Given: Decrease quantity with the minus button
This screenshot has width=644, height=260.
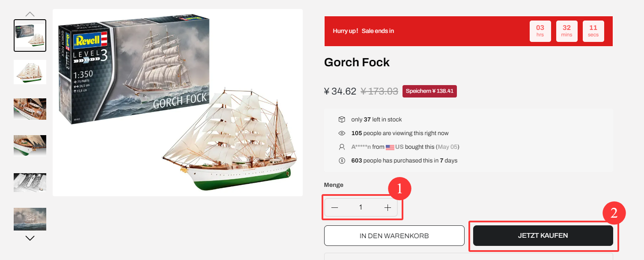Looking at the screenshot, I should (335, 208).
